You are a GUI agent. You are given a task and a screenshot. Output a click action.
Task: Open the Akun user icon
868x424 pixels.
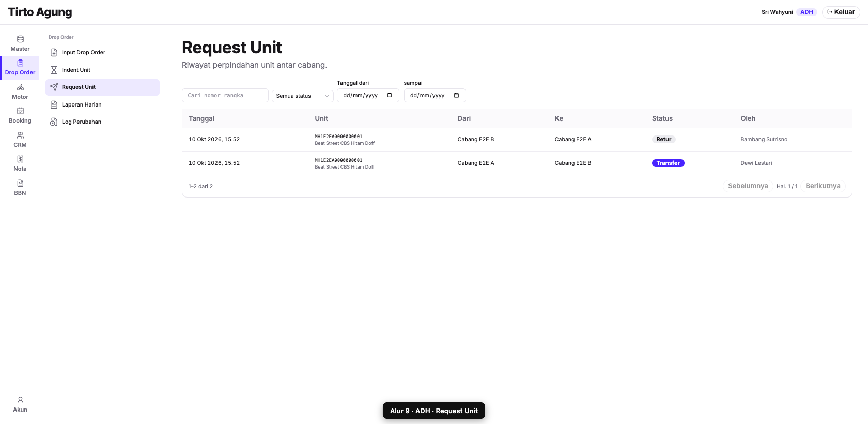20,400
